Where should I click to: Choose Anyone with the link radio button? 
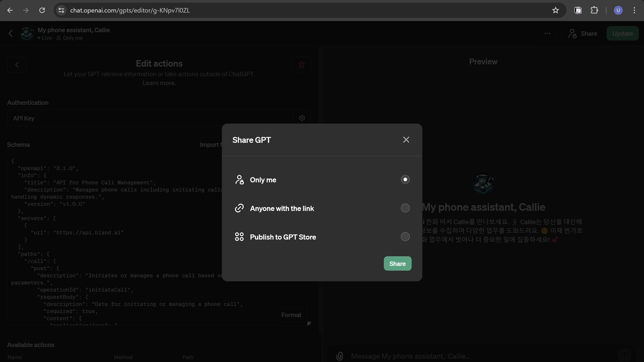[405, 208]
